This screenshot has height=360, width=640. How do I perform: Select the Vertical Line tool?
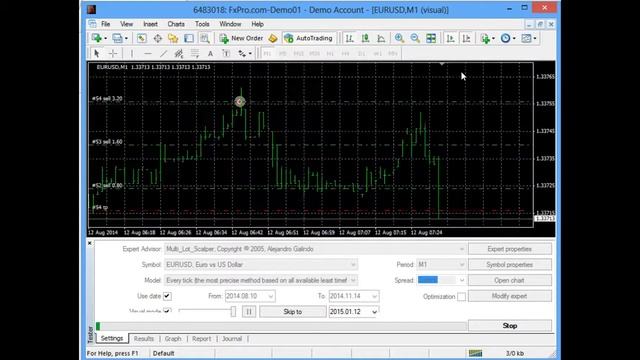point(132,53)
